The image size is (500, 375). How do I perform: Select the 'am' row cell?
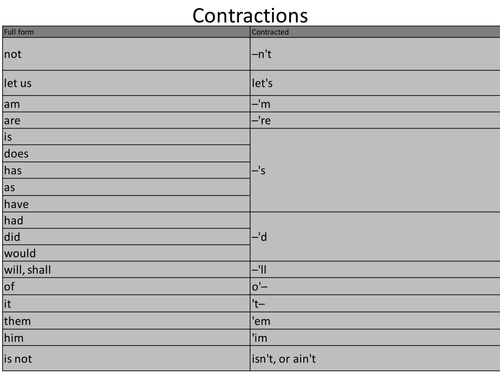(126, 104)
